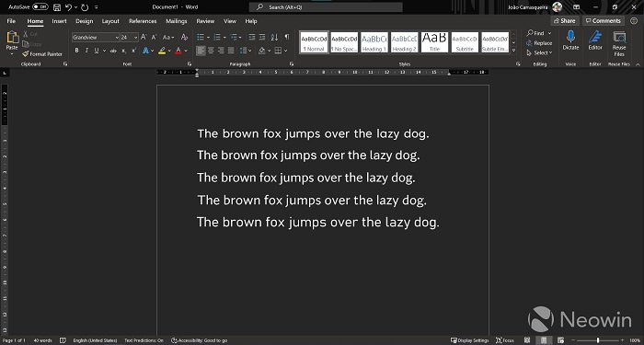The image size is (644, 345).
Task: Toggle Superscript formatting
Action: [x=134, y=51]
